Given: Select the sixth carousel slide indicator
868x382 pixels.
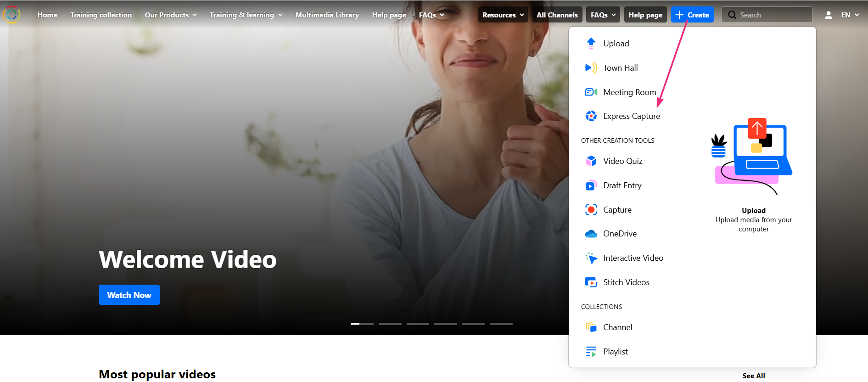Looking at the screenshot, I should point(501,324).
